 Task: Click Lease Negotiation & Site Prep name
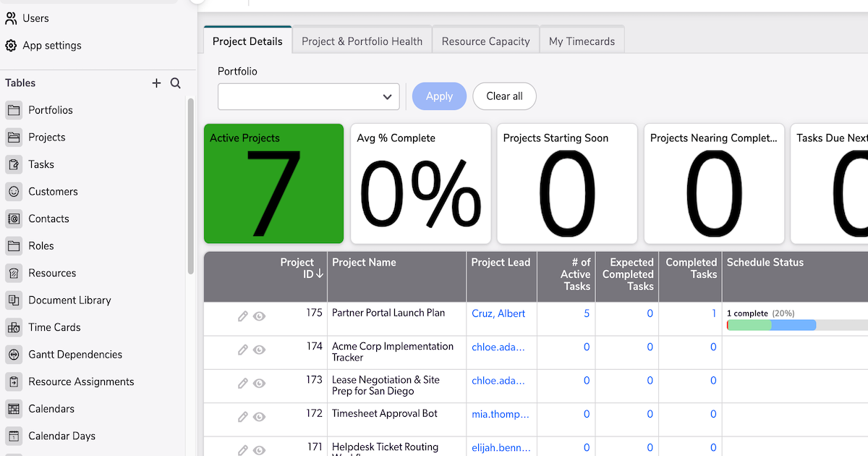coord(386,385)
